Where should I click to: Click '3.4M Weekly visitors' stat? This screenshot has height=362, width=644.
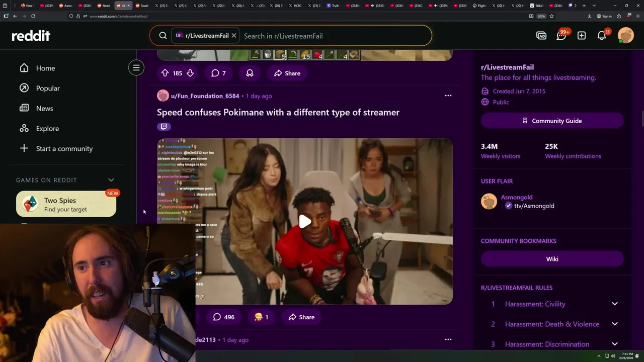click(x=501, y=151)
